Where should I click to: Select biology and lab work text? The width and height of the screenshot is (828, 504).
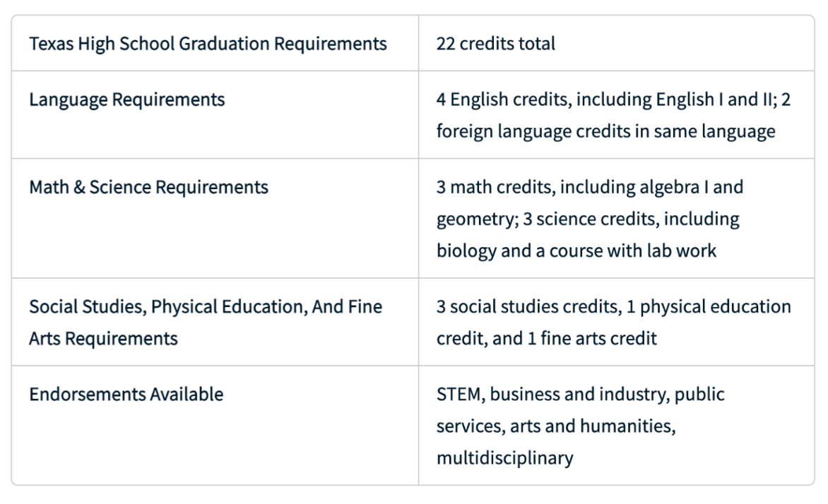576,251
